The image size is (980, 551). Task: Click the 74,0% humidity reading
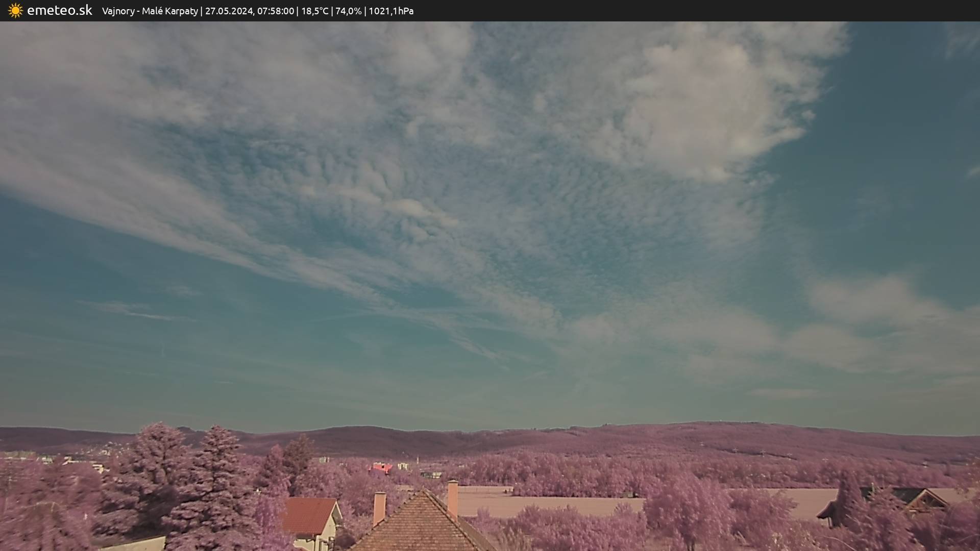coord(348,11)
